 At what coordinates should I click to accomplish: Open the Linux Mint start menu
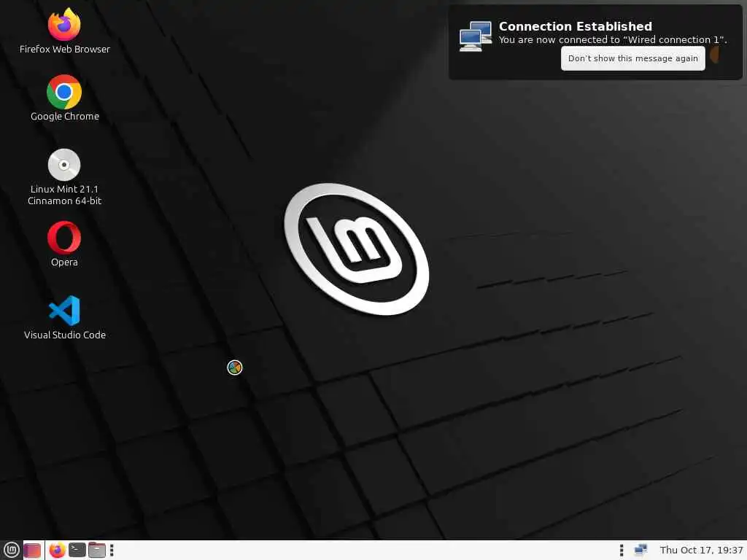pos(11,550)
